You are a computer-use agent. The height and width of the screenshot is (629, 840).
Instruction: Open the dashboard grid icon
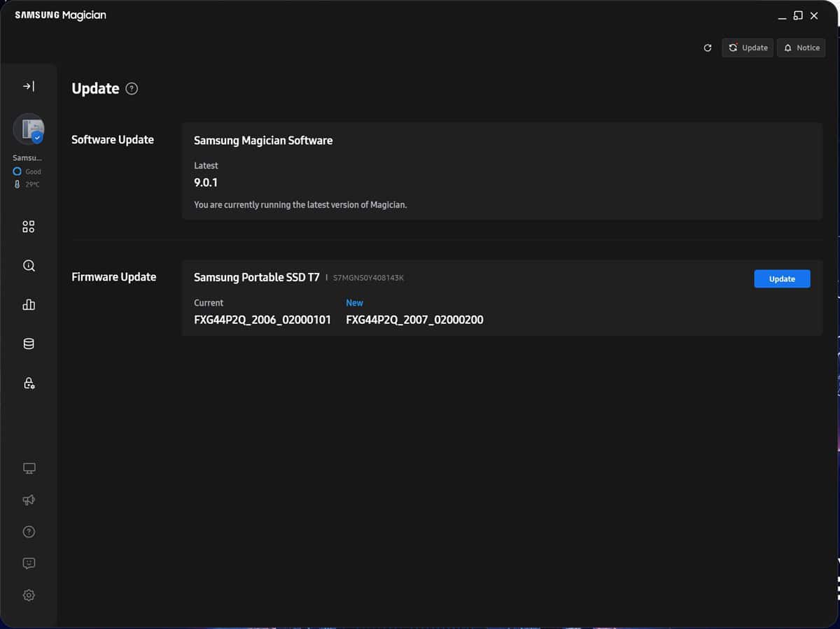pos(29,227)
